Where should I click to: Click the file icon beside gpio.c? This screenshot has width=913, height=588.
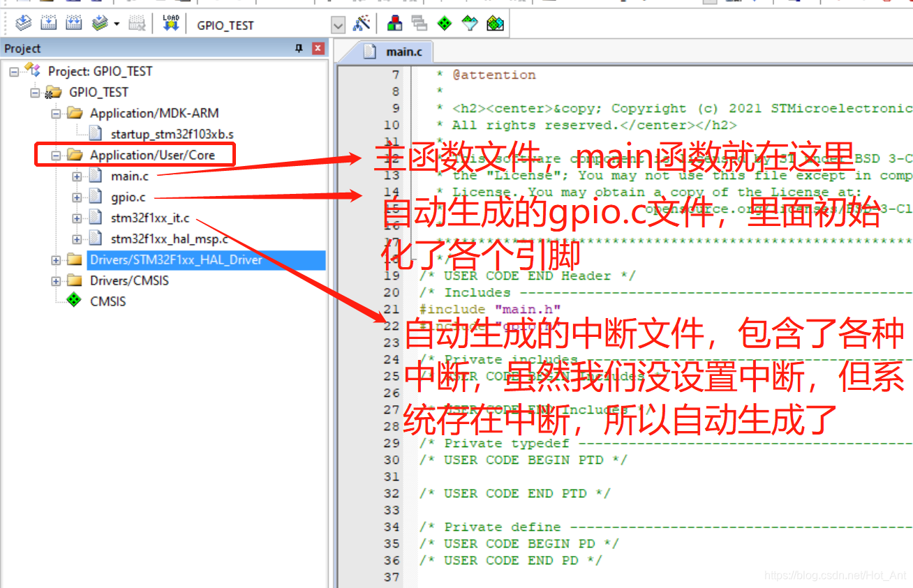[96, 197]
